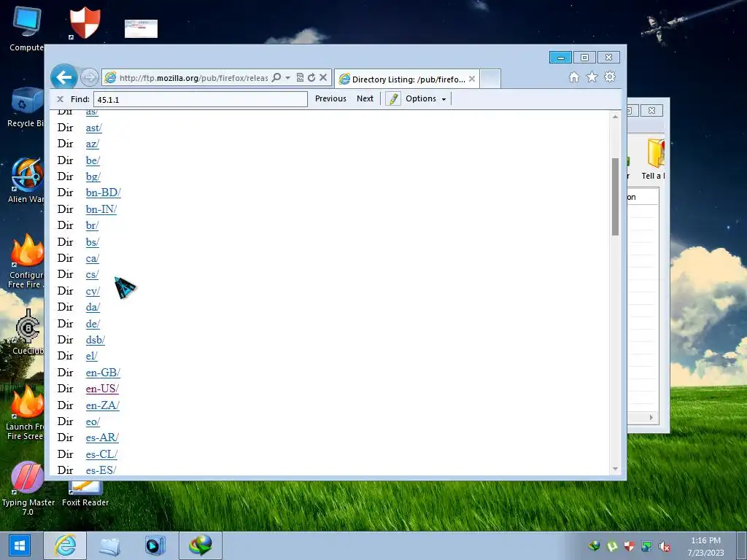
Task: Open the Windows Start button
Action: (19, 545)
